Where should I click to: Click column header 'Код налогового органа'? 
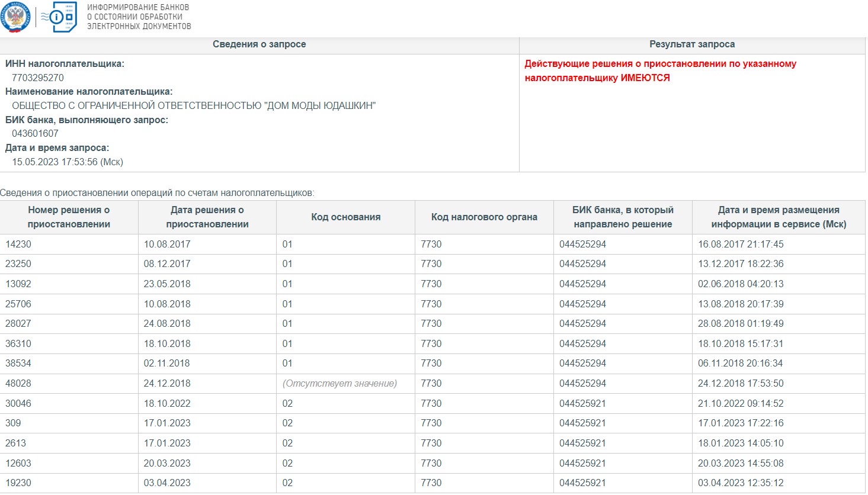(484, 217)
